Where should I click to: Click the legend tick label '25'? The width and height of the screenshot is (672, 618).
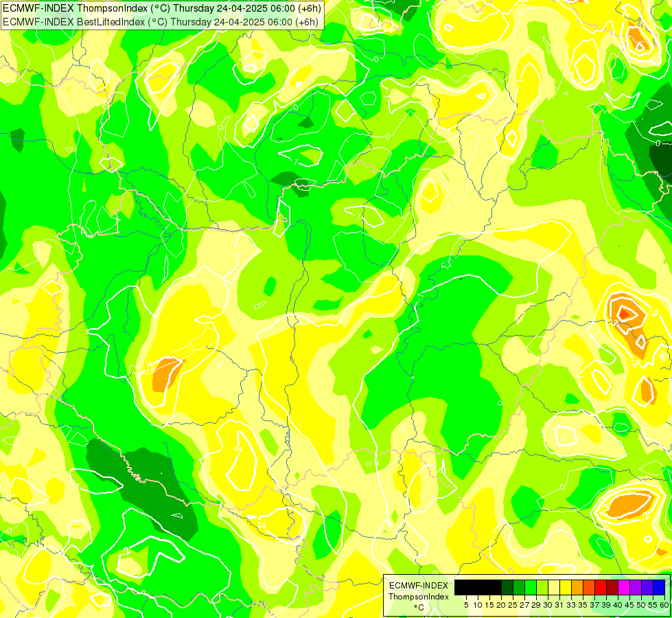[513, 605]
